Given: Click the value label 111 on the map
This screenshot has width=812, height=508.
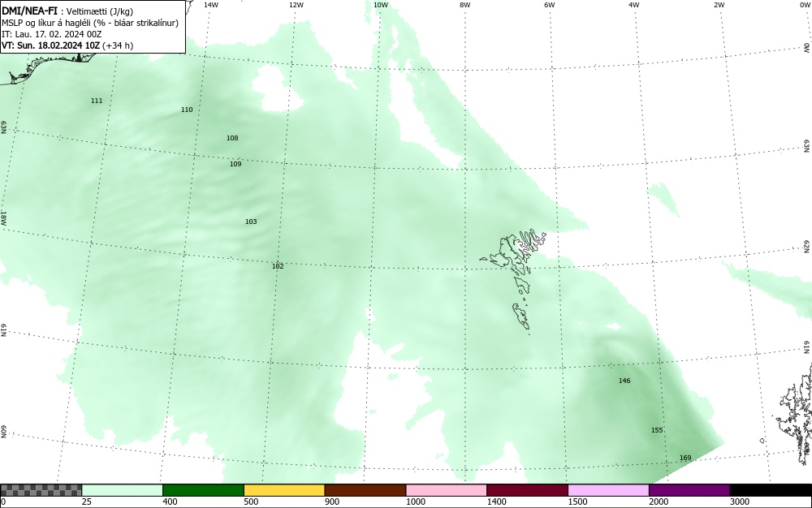Looking at the screenshot, I should pos(97,101).
